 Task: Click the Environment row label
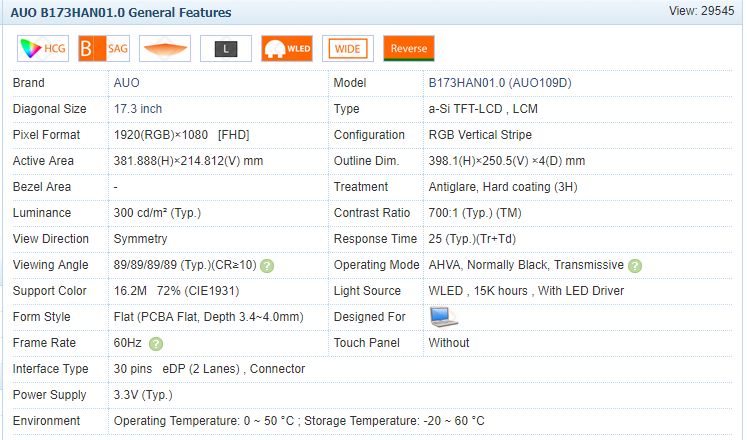46,421
